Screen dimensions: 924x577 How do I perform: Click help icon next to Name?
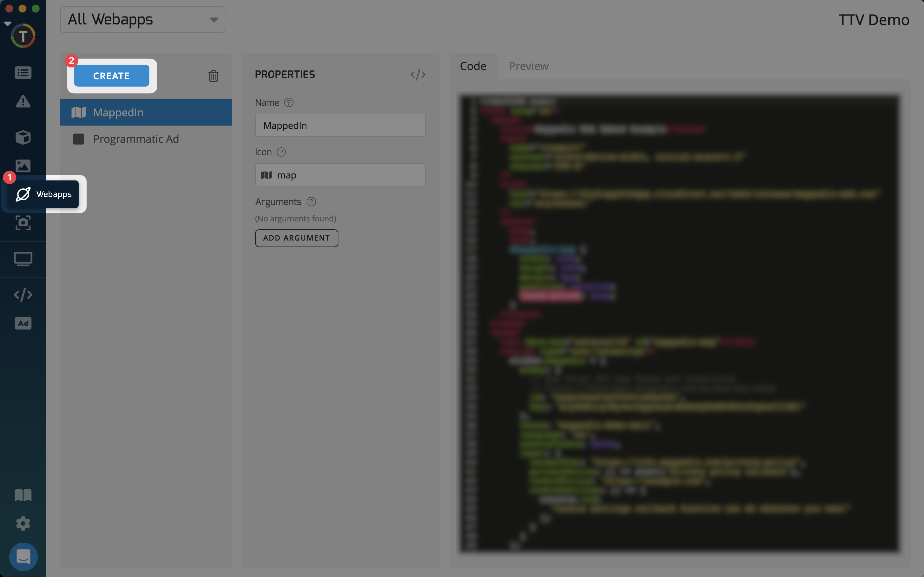(x=289, y=102)
